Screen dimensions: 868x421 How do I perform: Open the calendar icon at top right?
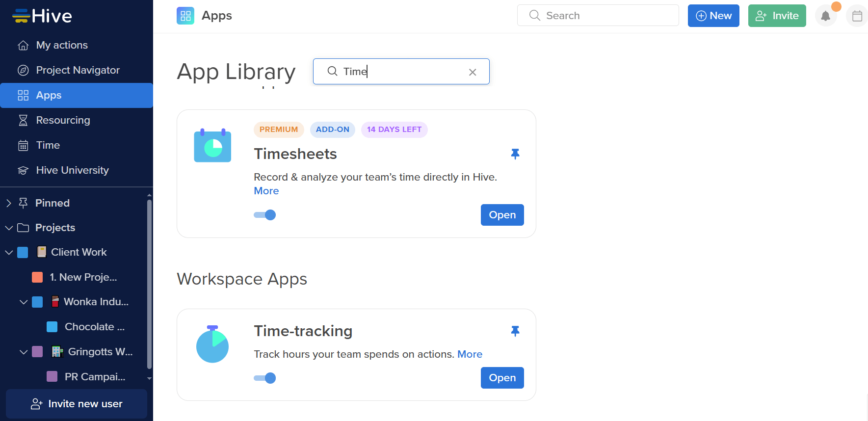coord(857,16)
